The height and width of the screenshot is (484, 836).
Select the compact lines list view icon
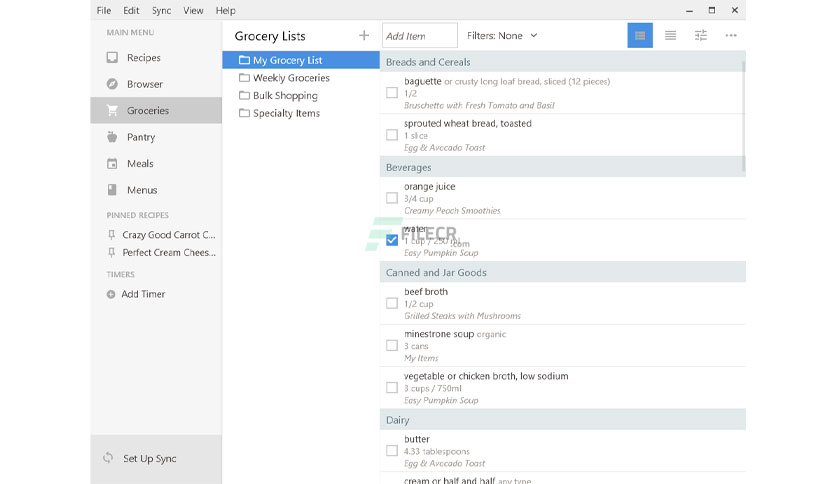tap(670, 36)
